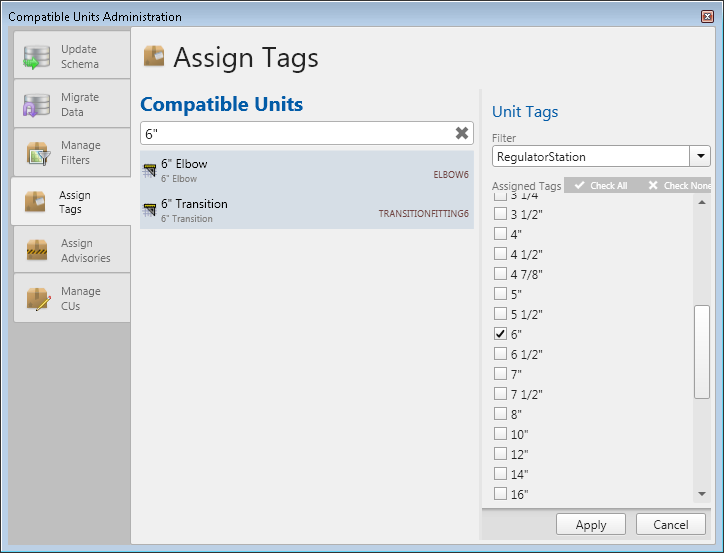Enable the 8" tag checkbox
The width and height of the screenshot is (724, 553).
tap(501, 414)
